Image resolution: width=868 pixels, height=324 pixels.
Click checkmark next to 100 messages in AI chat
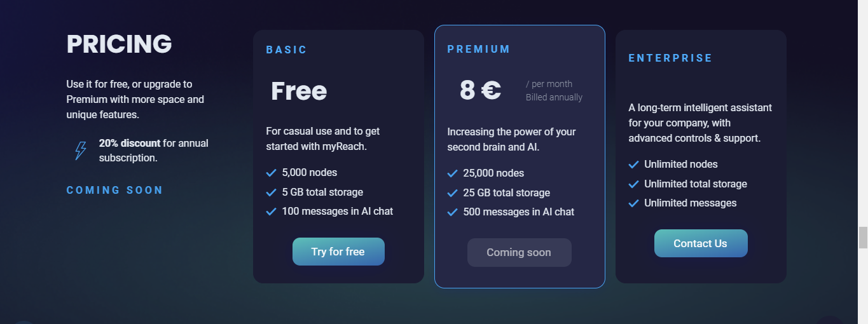click(271, 212)
